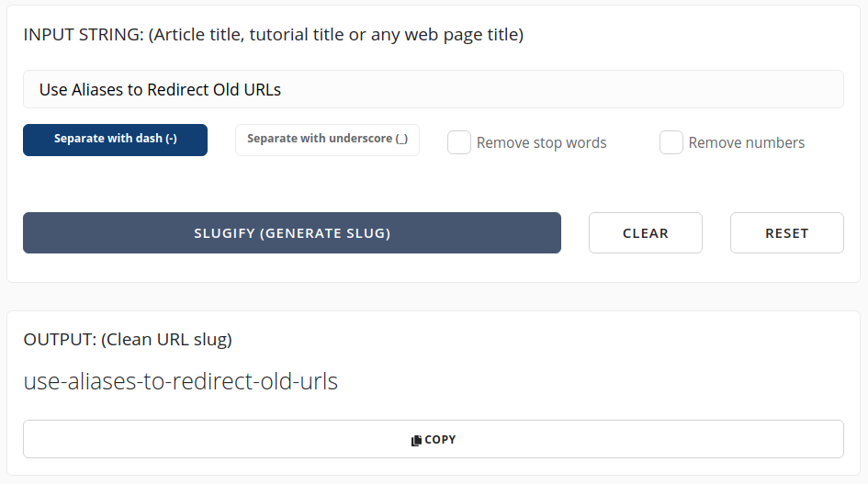Click the SLUGIFY (GENERATE SLUG) button
This screenshot has width=868, height=484.
[292, 232]
